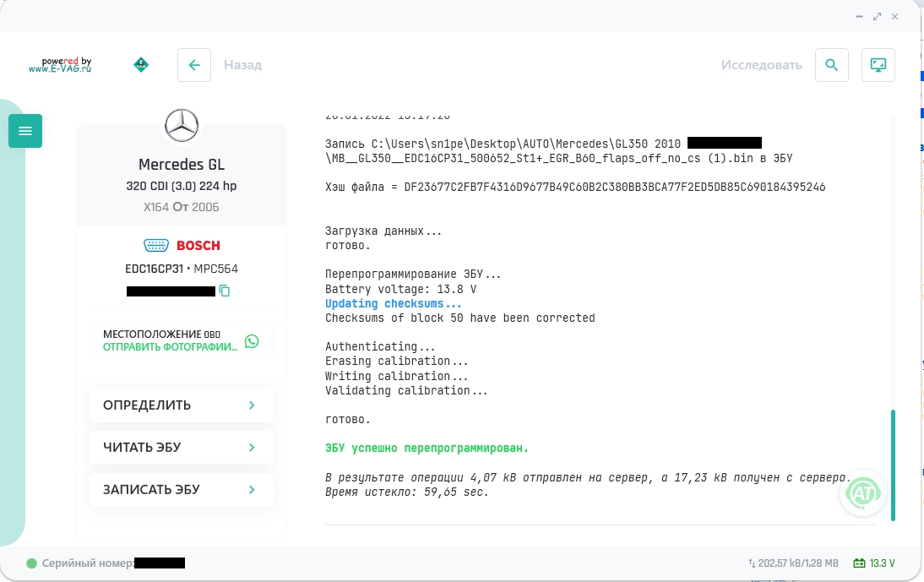Expand the ЗАПИСАТЬ ЭБУ chevron arrow
Screen dimensions: 924x582
pyautogui.click(x=252, y=490)
